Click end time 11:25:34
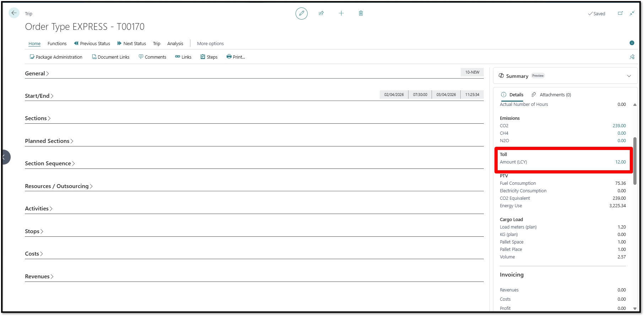644x316 pixels. coord(472,95)
